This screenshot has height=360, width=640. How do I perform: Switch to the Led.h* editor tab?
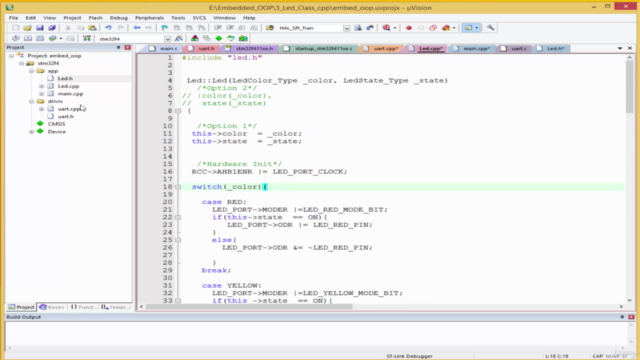tap(551, 49)
